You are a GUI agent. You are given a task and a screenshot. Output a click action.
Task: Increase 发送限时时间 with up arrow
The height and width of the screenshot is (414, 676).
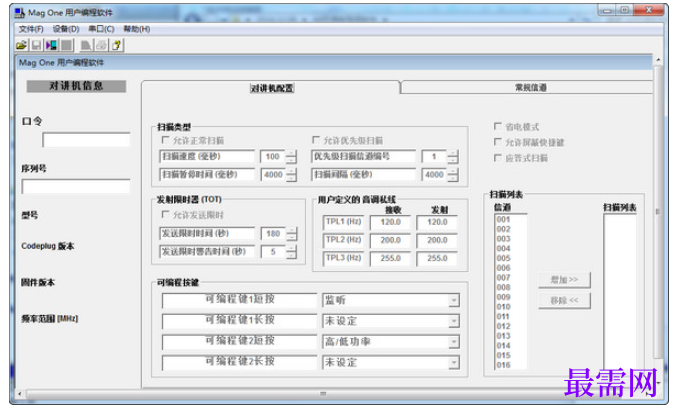click(291, 230)
